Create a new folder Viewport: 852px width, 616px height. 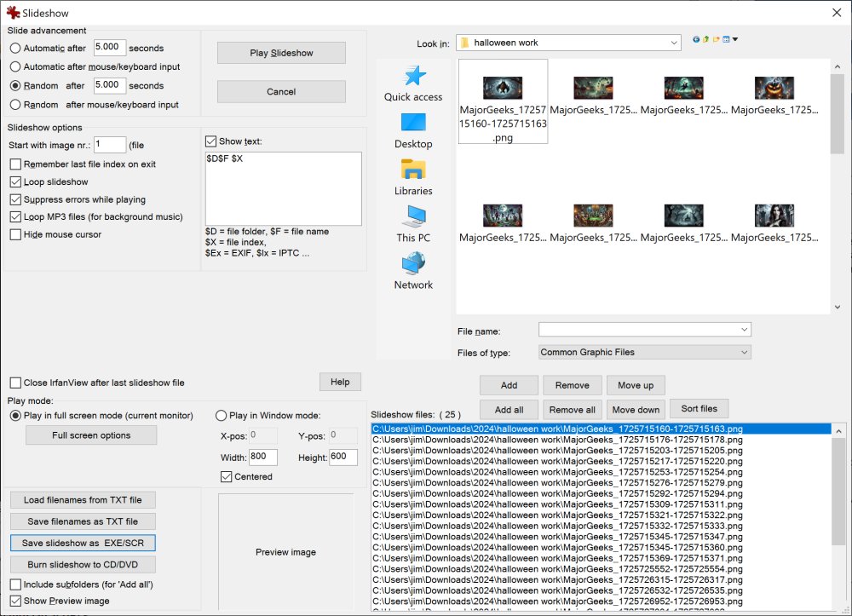click(x=717, y=39)
